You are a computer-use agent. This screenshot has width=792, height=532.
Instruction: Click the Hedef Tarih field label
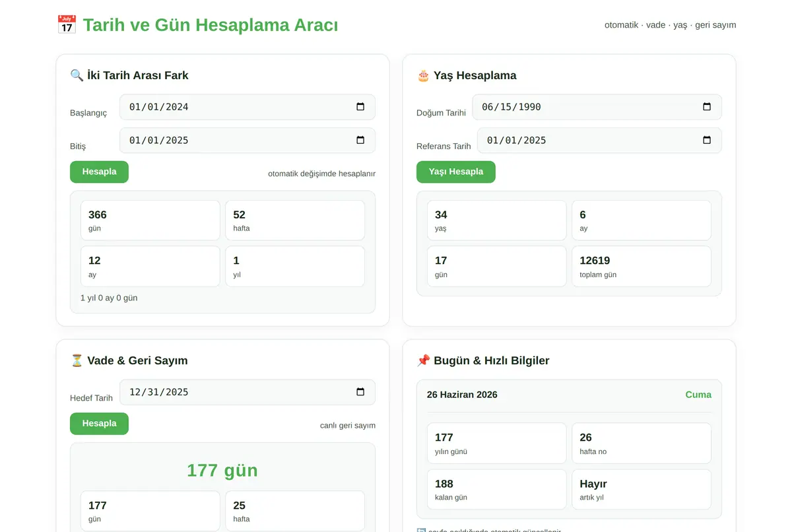[91, 398]
